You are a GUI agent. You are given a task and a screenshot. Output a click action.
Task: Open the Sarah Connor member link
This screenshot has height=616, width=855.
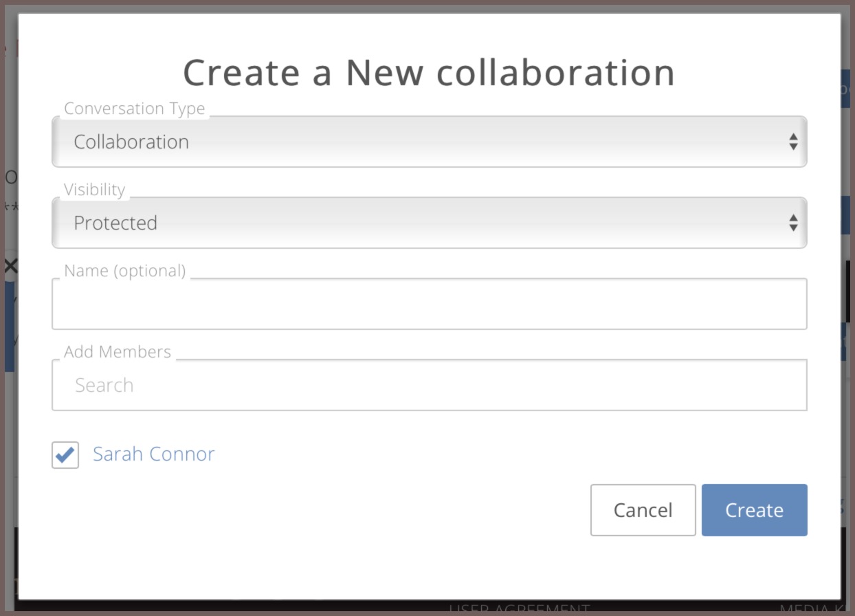click(154, 454)
